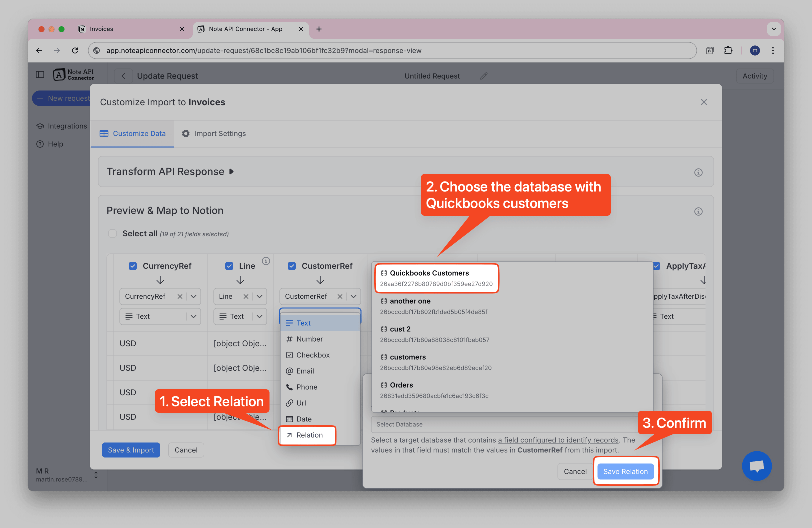The height and width of the screenshot is (528, 812).
Task: Open the Help sidebar item
Action: coord(50,144)
